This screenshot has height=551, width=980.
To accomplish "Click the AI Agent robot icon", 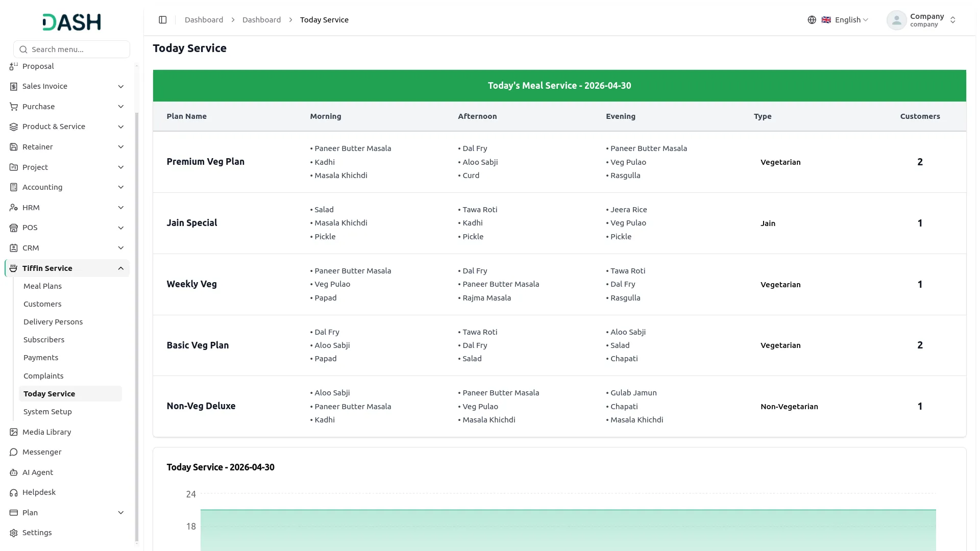I will 14,472.
